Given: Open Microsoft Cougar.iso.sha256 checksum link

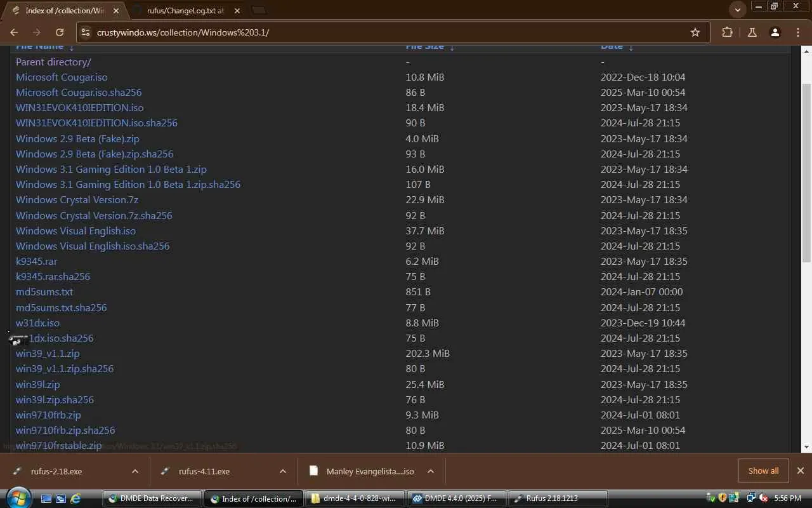Looking at the screenshot, I should tap(79, 92).
